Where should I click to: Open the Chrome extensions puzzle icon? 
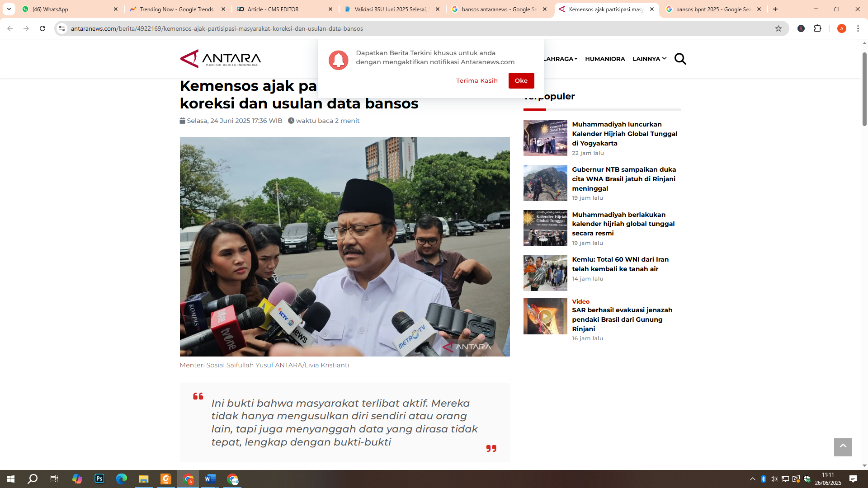pyautogui.click(x=818, y=28)
